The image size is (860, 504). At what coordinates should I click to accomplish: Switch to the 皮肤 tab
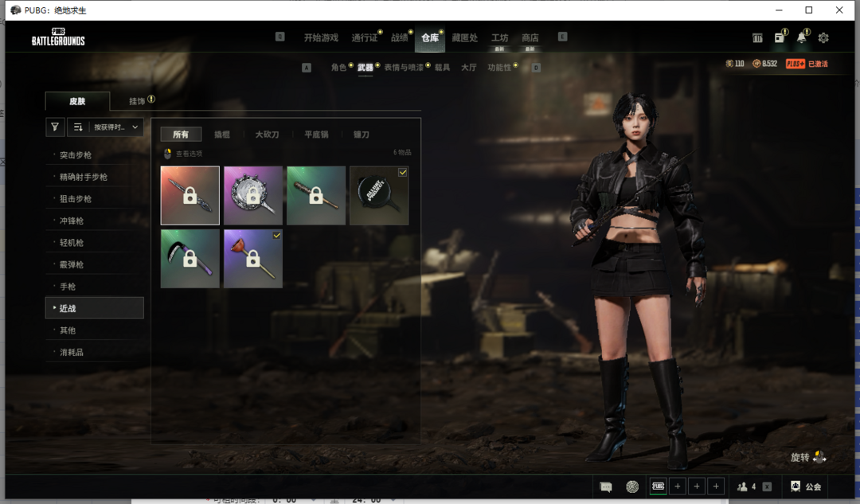coord(77,101)
